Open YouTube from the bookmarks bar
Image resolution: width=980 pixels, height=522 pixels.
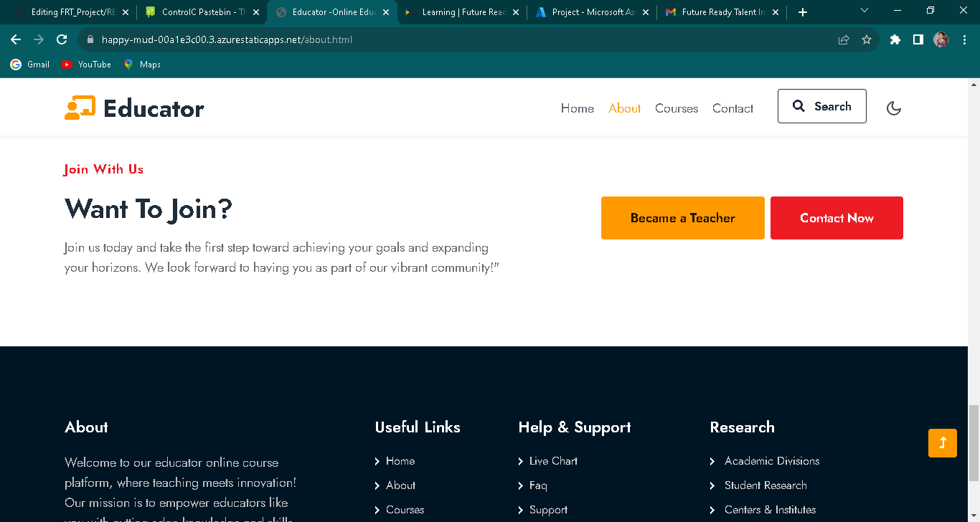85,64
